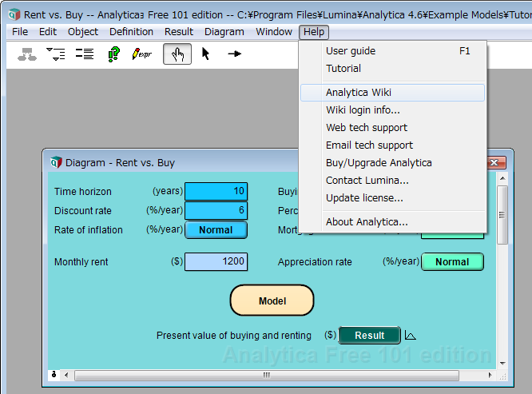Open the File menu
Screen dimensions: 532x394
(x=20, y=32)
